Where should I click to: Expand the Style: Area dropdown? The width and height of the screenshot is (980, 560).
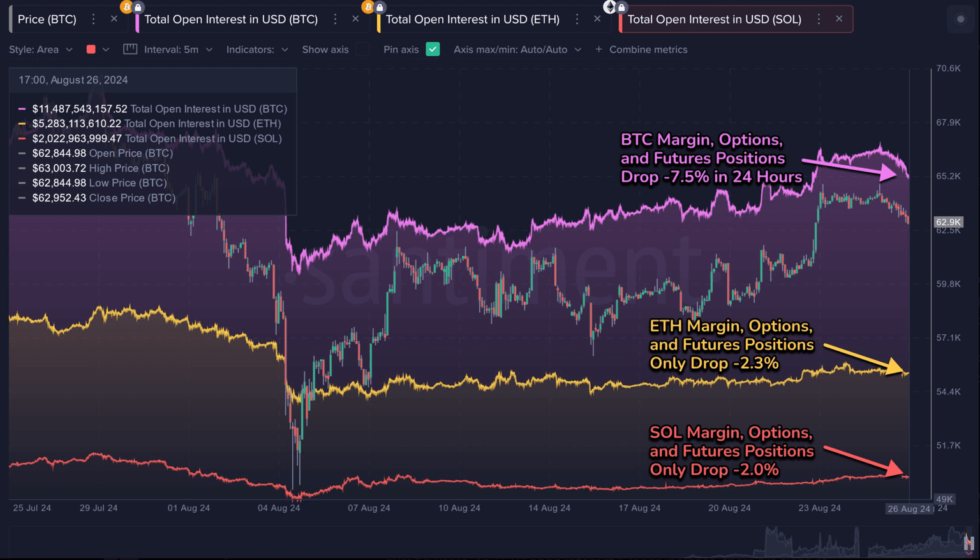pyautogui.click(x=41, y=49)
